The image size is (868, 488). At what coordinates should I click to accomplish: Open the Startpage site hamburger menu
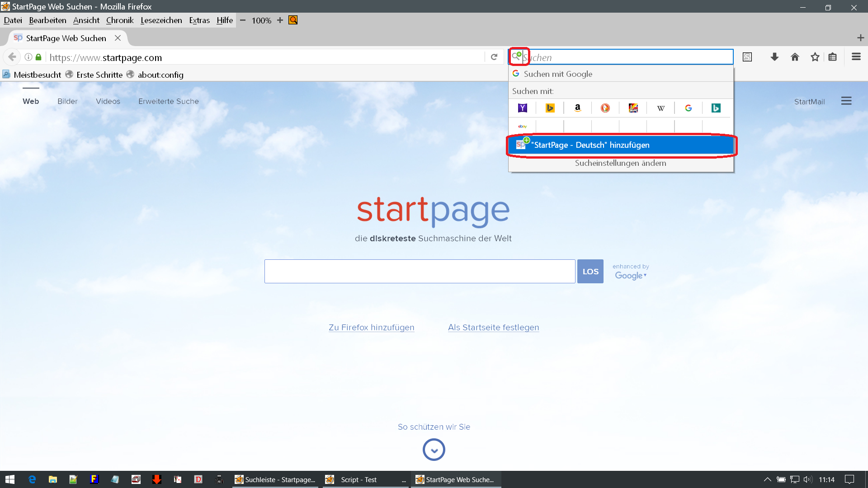[x=846, y=101]
